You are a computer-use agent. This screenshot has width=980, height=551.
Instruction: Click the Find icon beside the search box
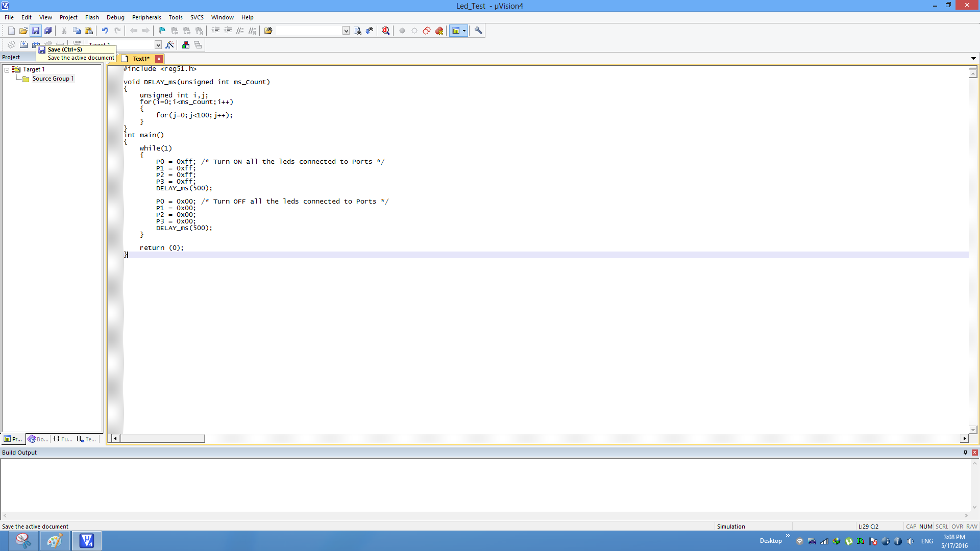pos(358,31)
